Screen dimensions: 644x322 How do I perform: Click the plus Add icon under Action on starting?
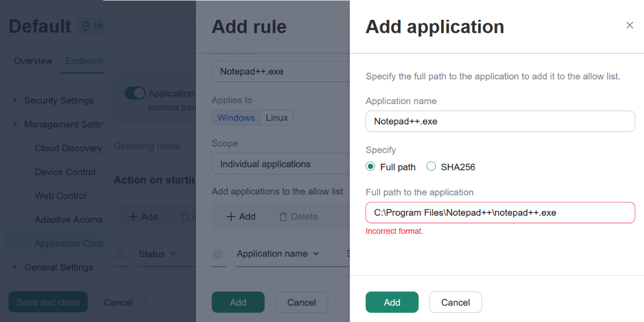[x=133, y=217]
